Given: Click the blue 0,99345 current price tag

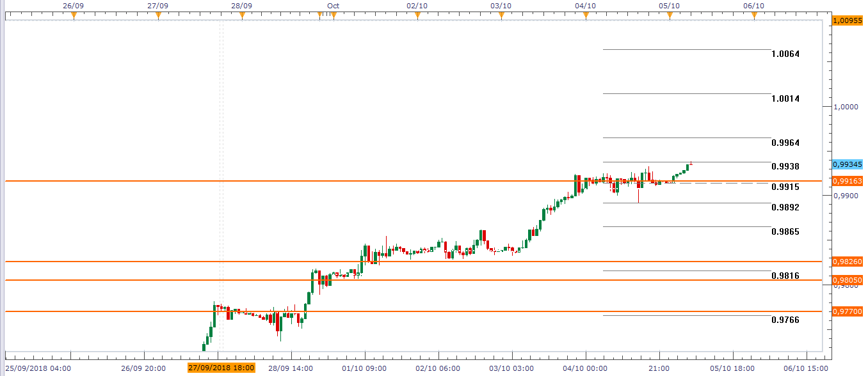Looking at the screenshot, I should click(x=848, y=164).
